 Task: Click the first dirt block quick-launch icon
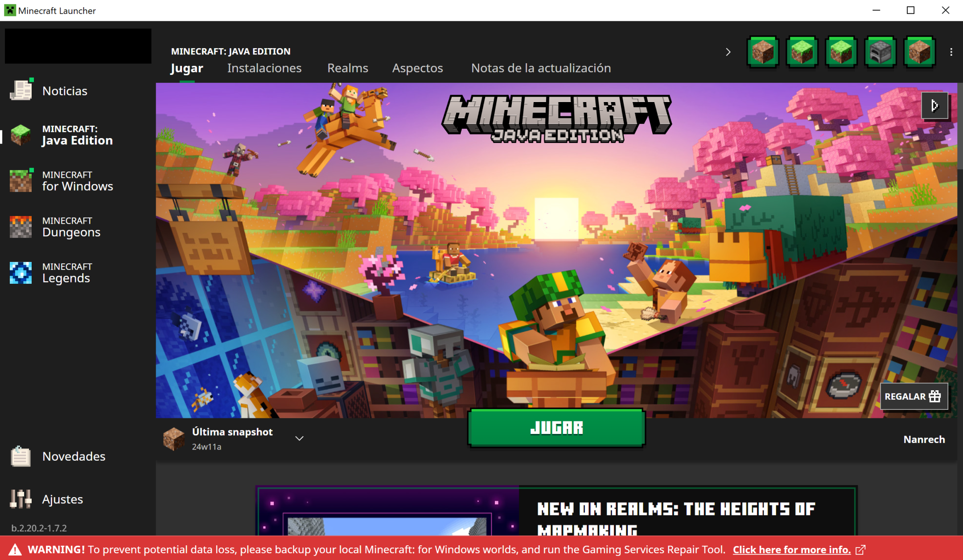pyautogui.click(x=762, y=52)
